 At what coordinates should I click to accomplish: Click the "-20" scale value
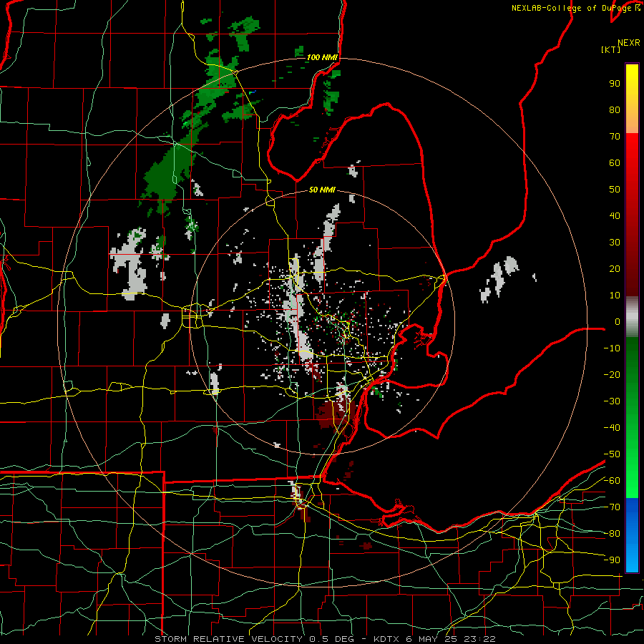click(612, 374)
